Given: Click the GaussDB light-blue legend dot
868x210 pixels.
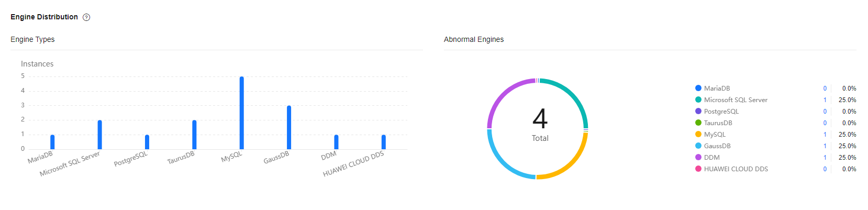Looking at the screenshot, I should click(698, 146).
